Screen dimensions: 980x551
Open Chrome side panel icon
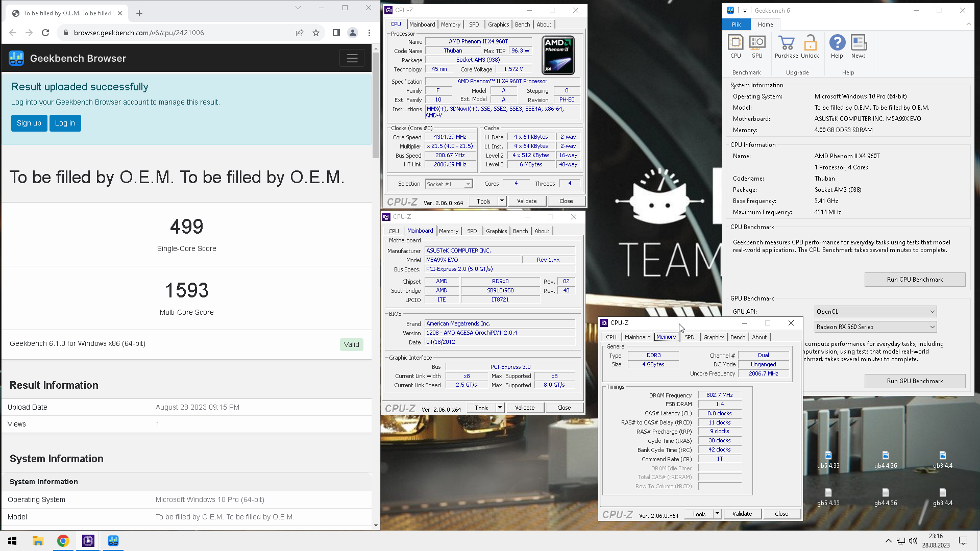(336, 33)
